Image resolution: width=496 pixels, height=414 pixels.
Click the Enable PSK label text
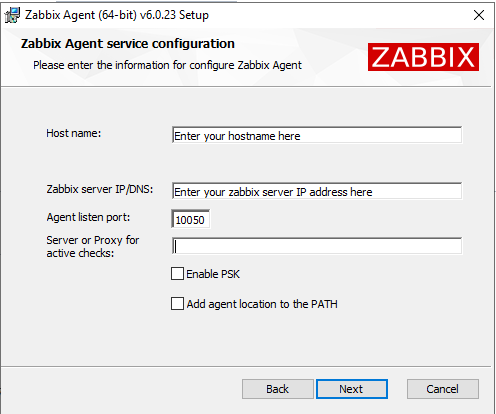[213, 274]
